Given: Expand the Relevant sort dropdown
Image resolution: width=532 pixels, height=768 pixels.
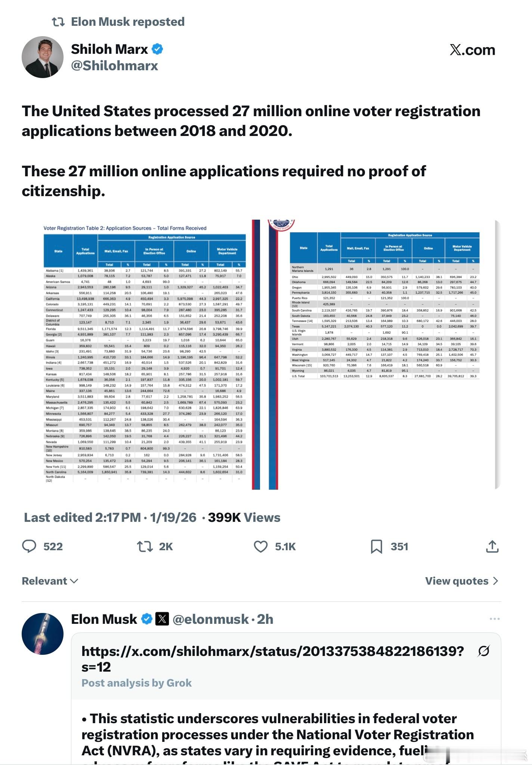Looking at the screenshot, I should [x=50, y=581].
